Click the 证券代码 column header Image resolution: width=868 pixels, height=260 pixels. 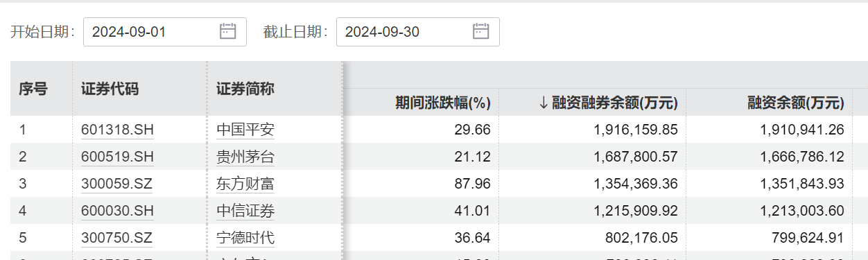pos(110,89)
